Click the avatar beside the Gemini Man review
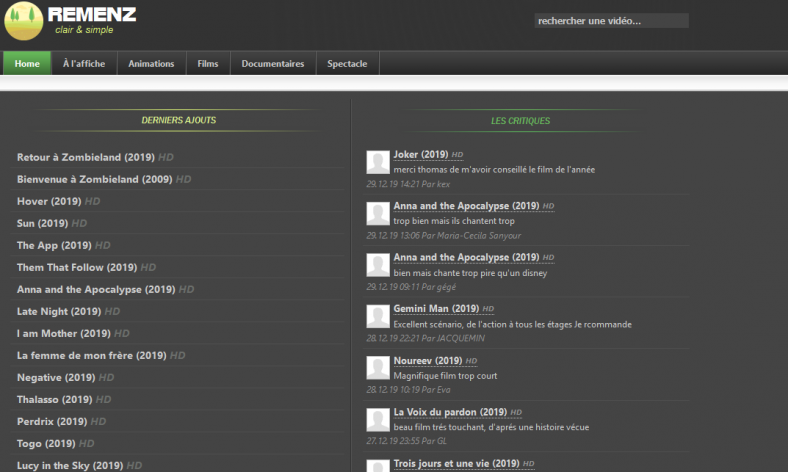Image resolution: width=788 pixels, height=472 pixels. 378,316
